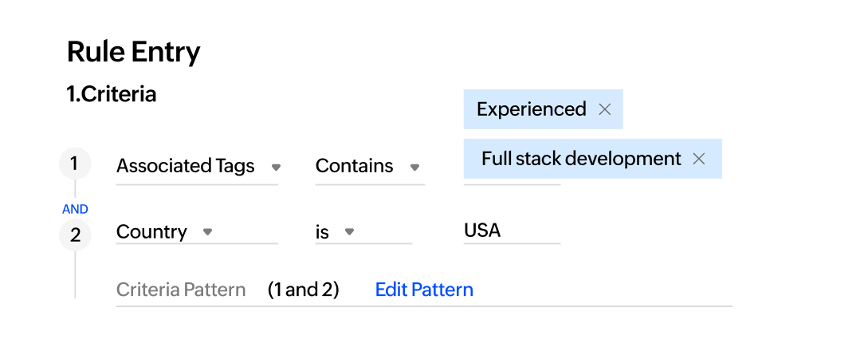Remove the Experienced tag
This screenshot has width=868, height=355.
point(604,109)
